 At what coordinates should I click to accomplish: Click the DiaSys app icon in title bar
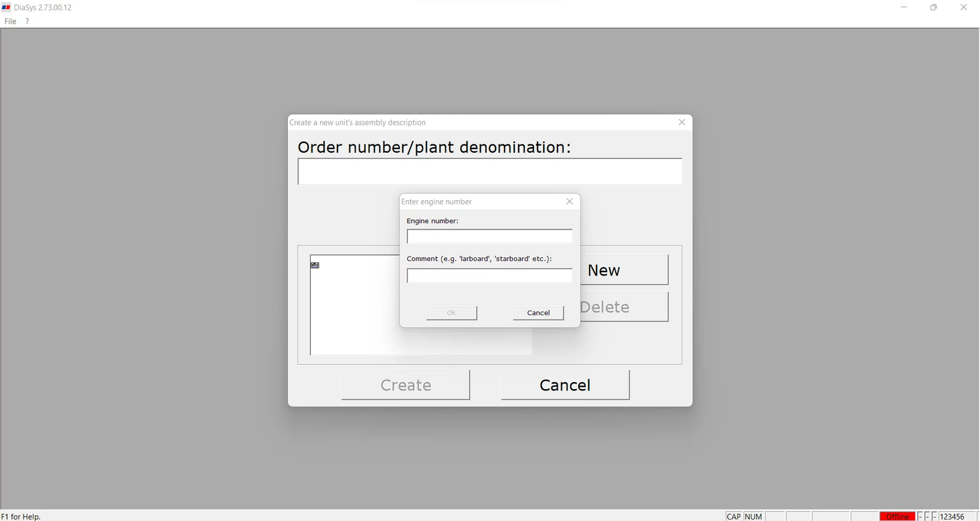tap(6, 8)
